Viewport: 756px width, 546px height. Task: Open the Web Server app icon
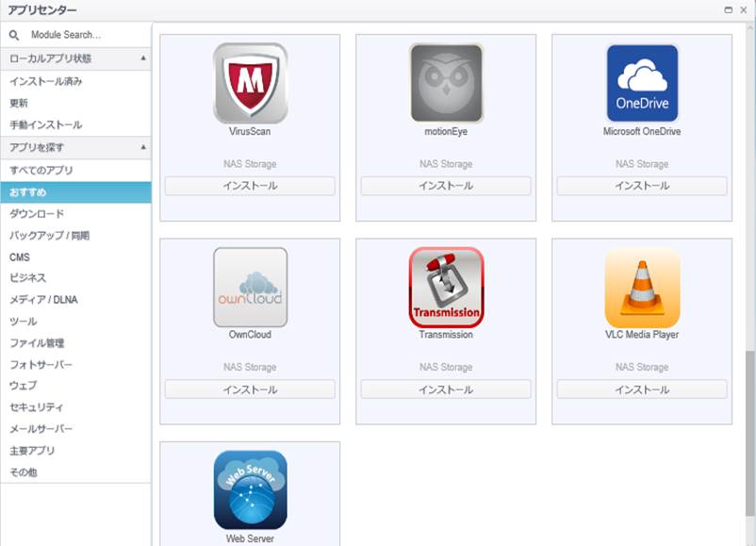[x=250, y=490]
